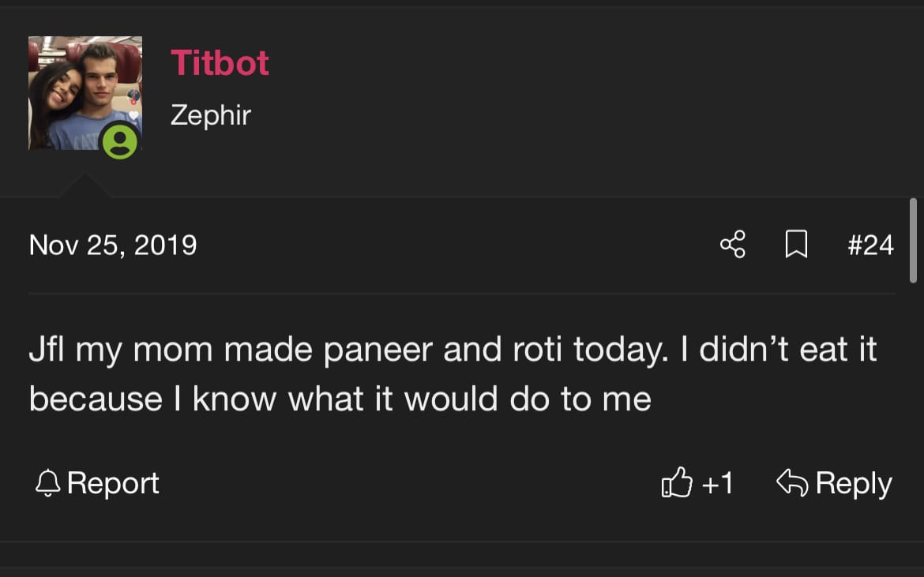View the +1 reaction count
924x577 pixels.
pos(717,482)
